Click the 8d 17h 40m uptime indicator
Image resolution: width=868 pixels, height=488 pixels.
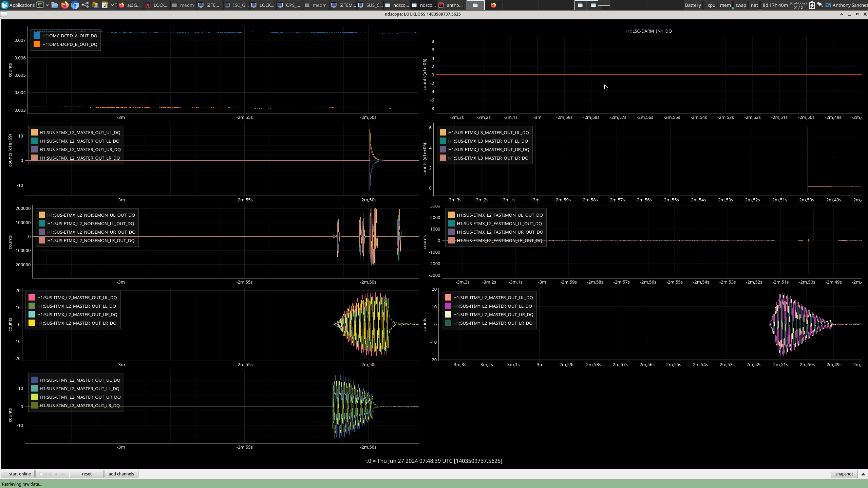[775, 5]
